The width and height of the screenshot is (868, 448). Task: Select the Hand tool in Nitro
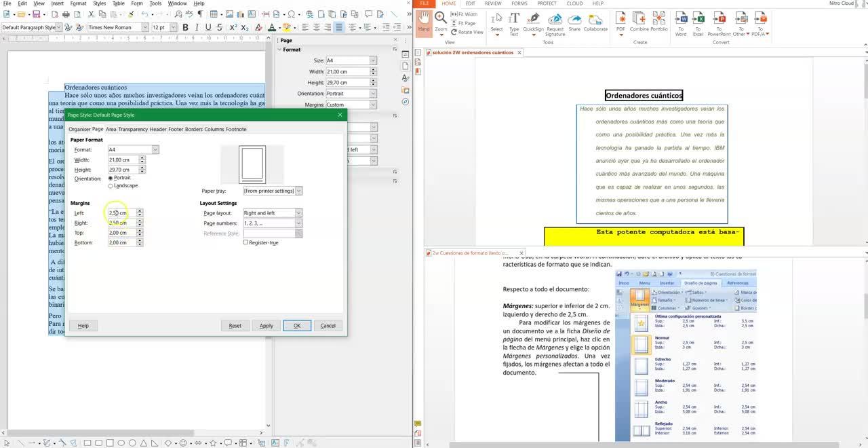[x=424, y=21]
